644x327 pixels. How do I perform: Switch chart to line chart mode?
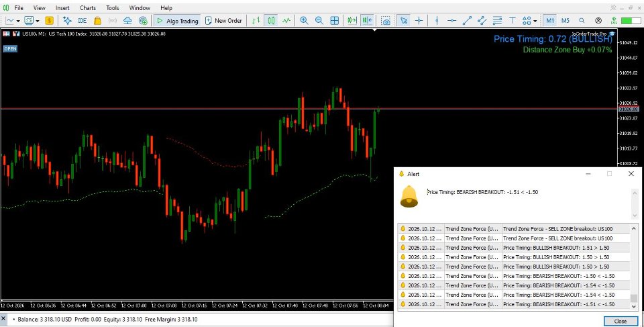tap(286, 21)
